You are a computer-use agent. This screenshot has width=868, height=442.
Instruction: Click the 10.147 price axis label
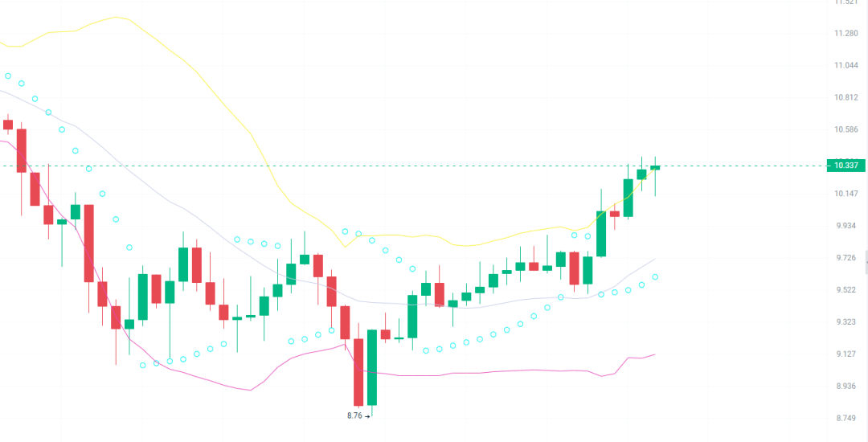(x=846, y=194)
